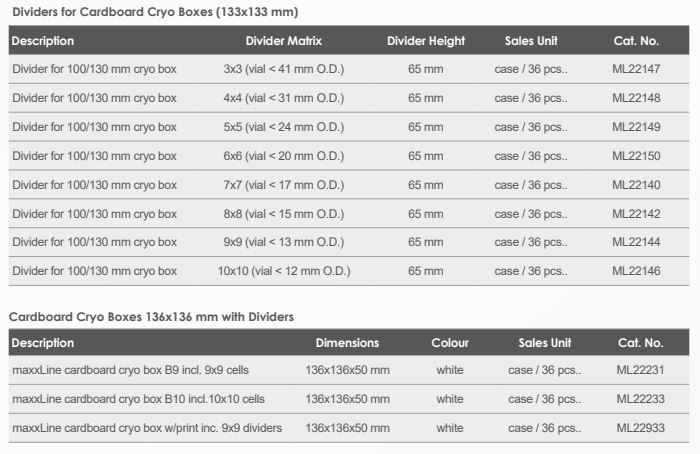Click catalog number ML22149

point(635,127)
